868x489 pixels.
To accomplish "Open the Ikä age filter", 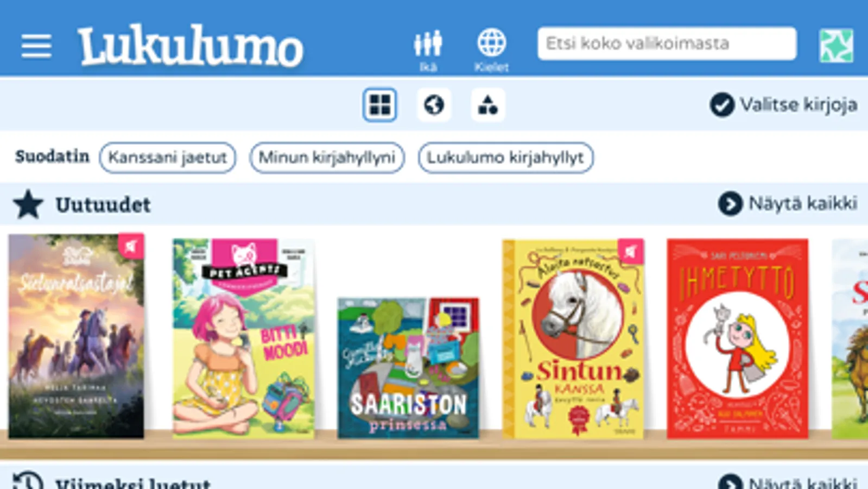I will coord(428,50).
